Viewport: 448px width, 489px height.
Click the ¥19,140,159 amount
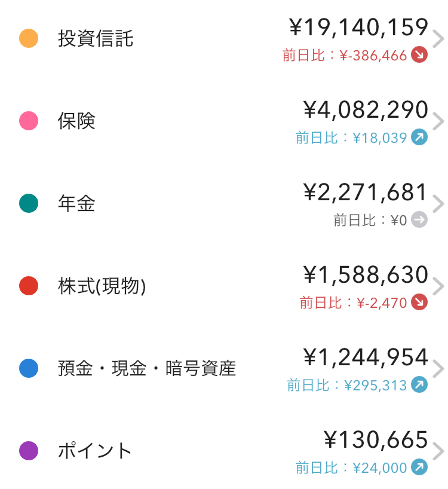[358, 27]
